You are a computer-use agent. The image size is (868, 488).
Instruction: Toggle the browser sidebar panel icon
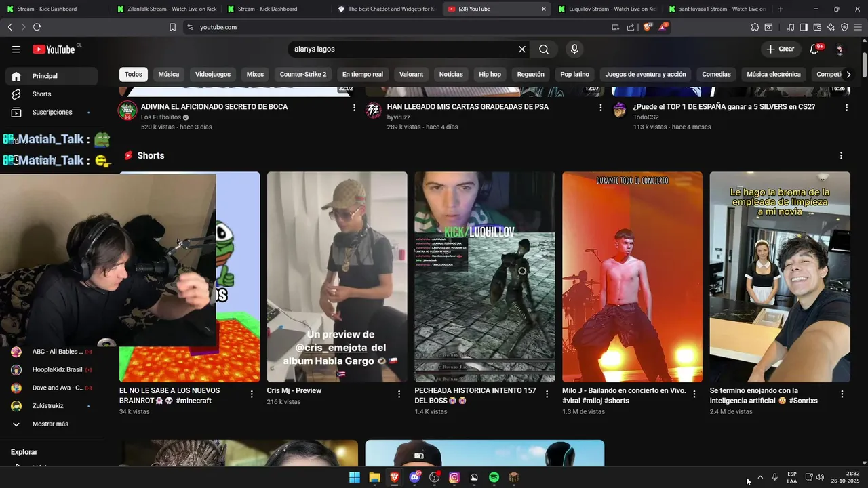pyautogui.click(x=804, y=27)
